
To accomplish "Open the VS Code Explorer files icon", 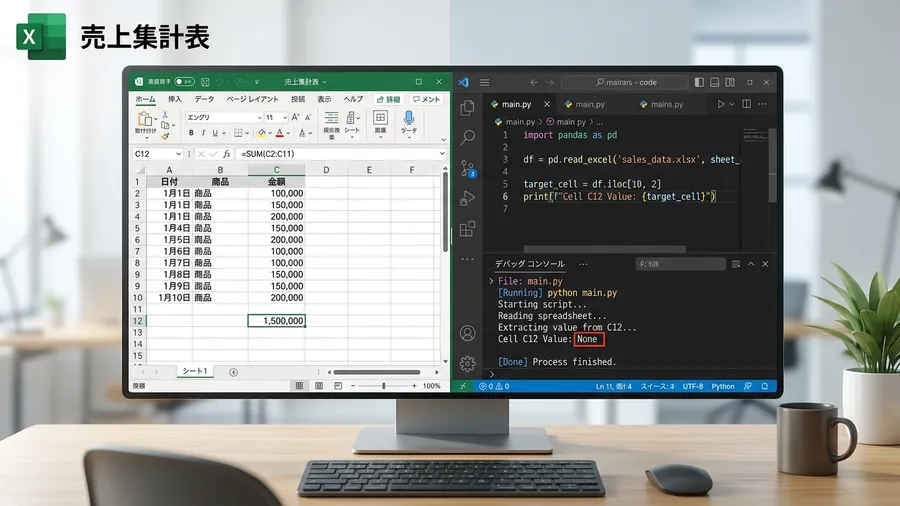I will (x=468, y=107).
